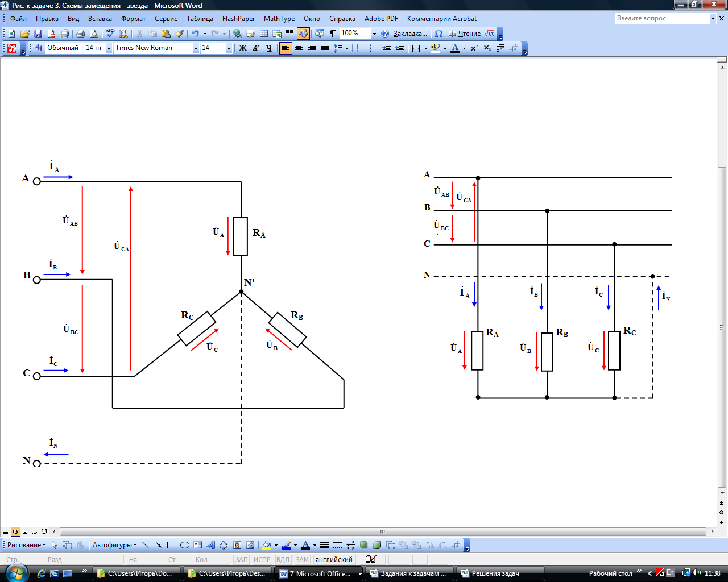This screenshot has height=582, width=728.
Task: Open the Формат menu
Action: coord(134,19)
